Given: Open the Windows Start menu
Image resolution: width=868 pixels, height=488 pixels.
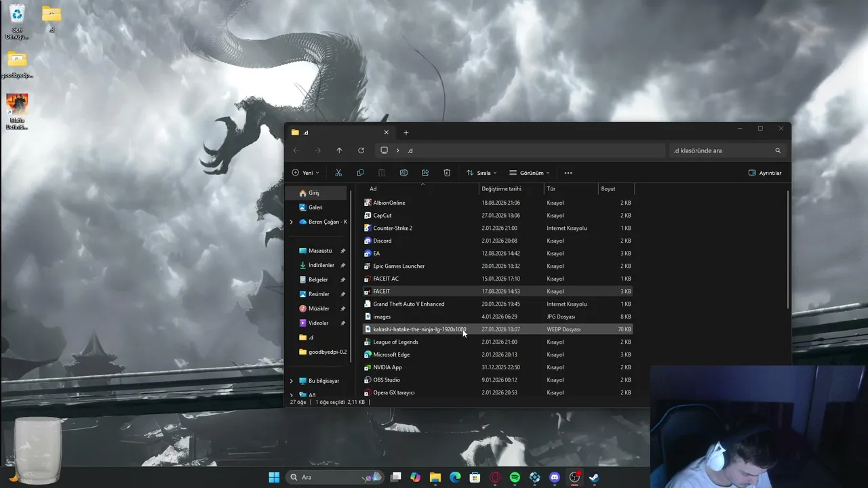Looking at the screenshot, I should pyautogui.click(x=274, y=477).
